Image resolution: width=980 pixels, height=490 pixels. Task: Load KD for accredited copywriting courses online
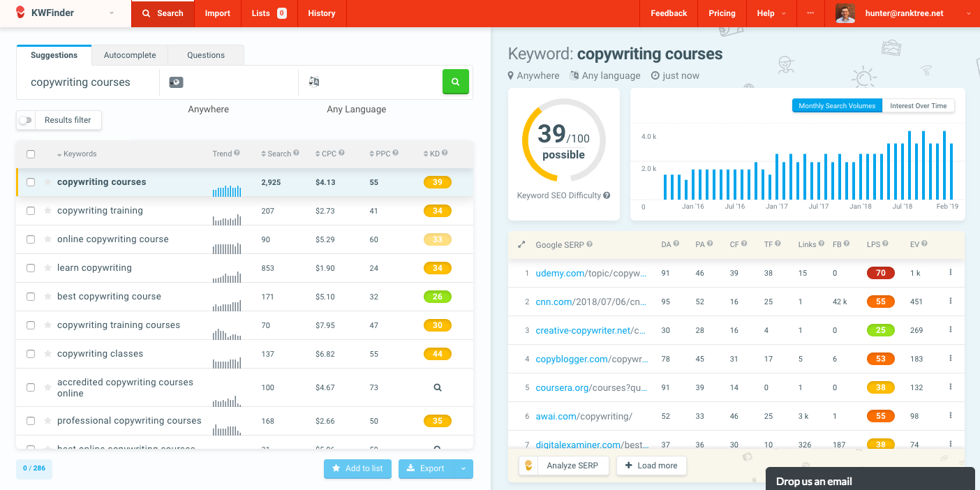438,387
